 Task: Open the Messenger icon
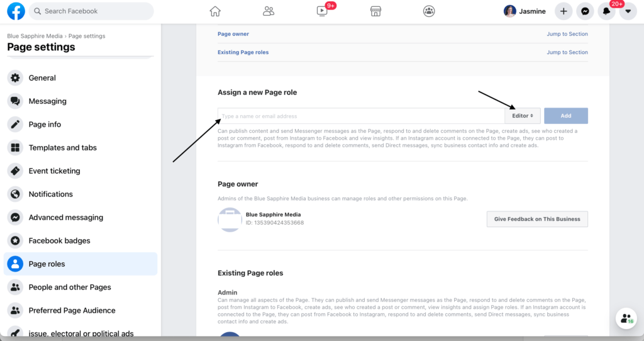tap(585, 11)
